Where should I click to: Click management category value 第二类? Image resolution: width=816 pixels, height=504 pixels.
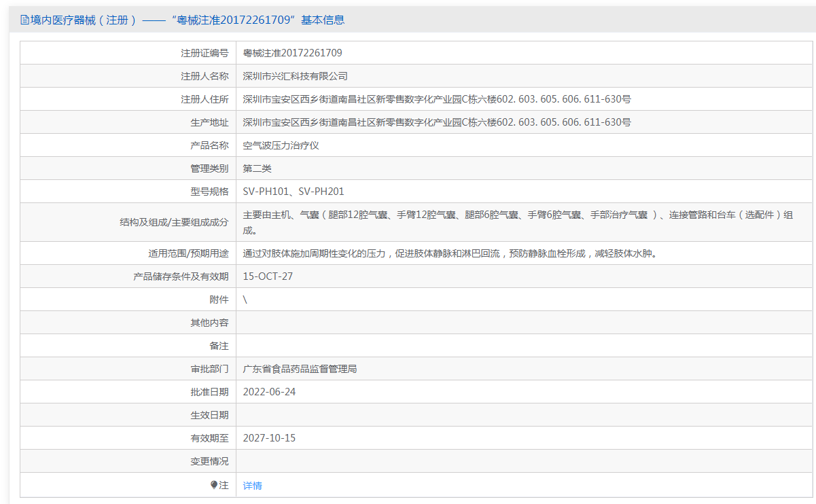(257, 168)
